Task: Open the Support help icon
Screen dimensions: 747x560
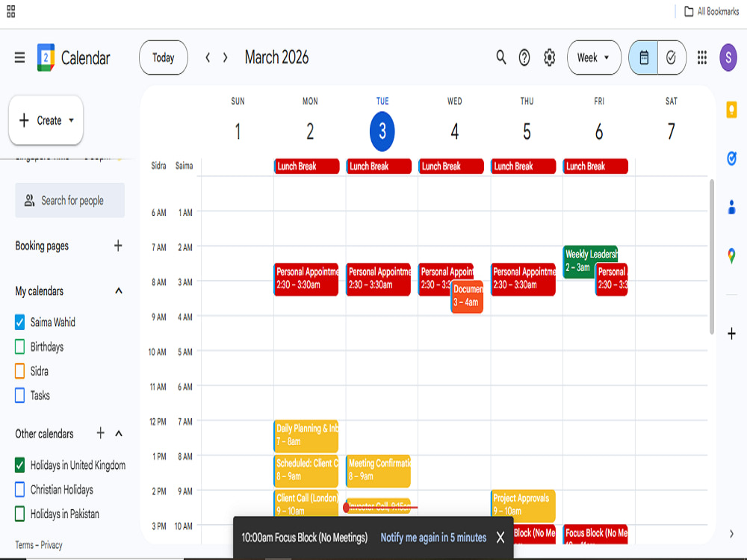Action: [524, 57]
